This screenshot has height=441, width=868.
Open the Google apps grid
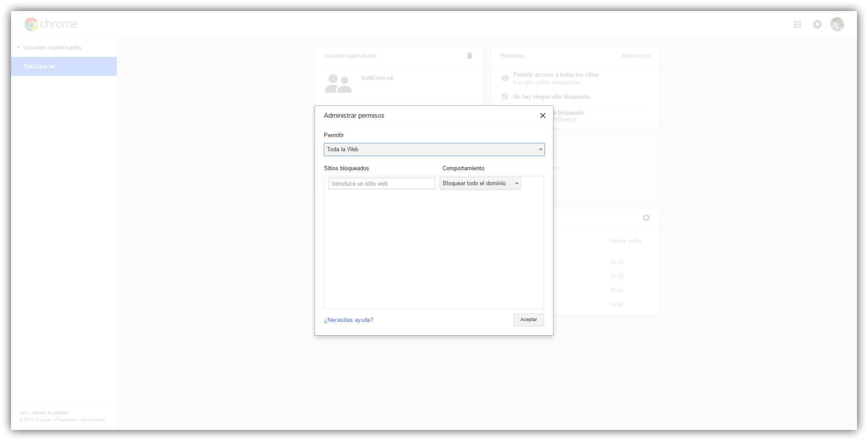tap(797, 24)
